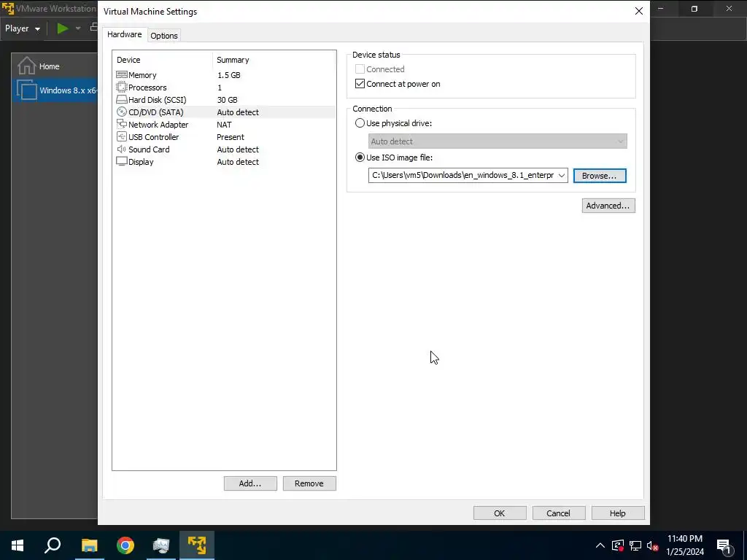The width and height of the screenshot is (747, 560).
Task: Click the Device column header
Action: (x=162, y=60)
